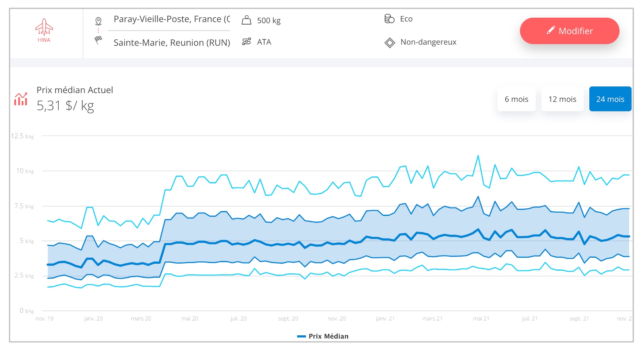Click the mars 21 x-axis label
This screenshot has height=349, width=644.
(x=433, y=318)
